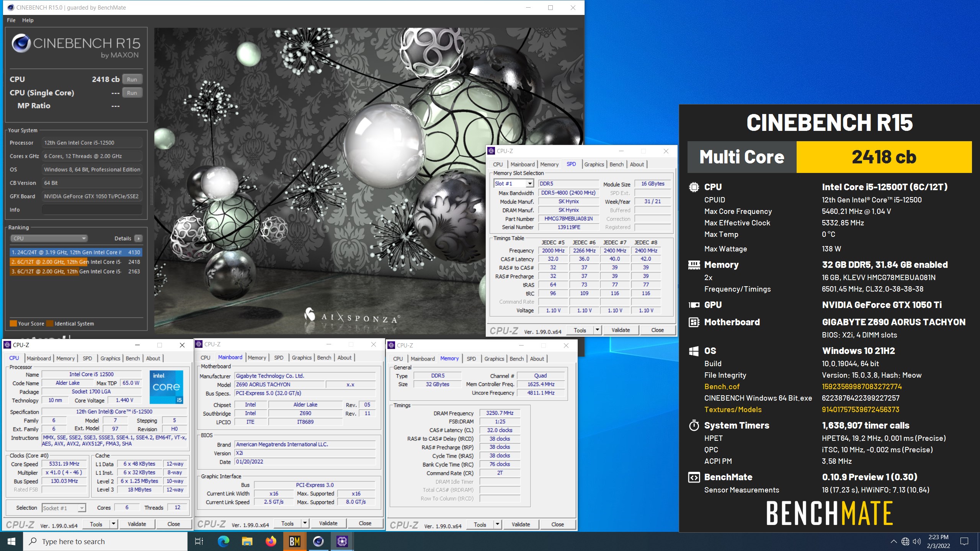The image size is (980, 551).
Task: Open SPD tab in the Mainboard window
Action: [x=279, y=358]
